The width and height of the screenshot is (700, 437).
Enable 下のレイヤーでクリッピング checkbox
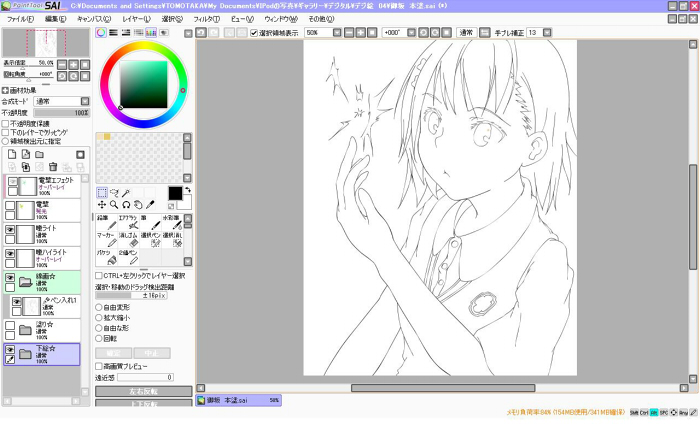point(5,133)
